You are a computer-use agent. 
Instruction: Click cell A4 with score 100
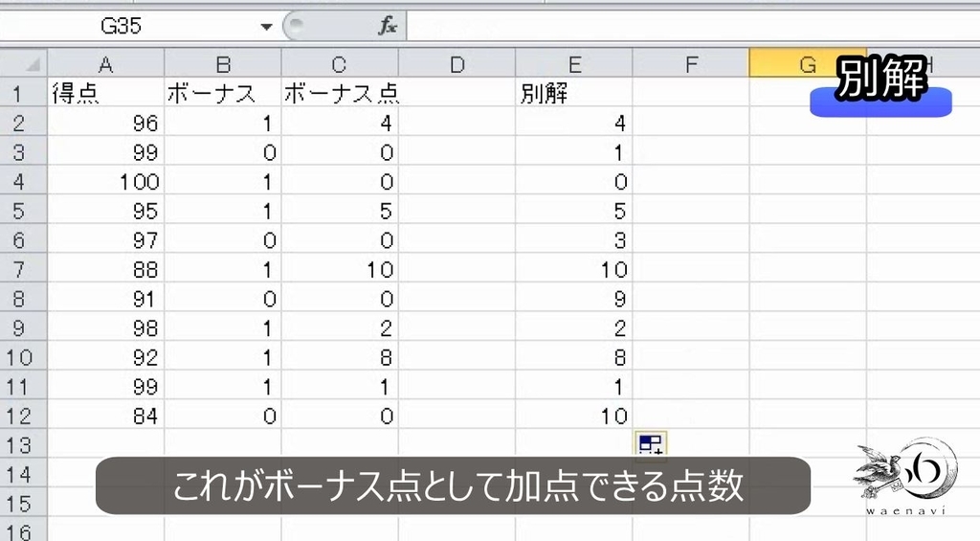tap(105, 181)
